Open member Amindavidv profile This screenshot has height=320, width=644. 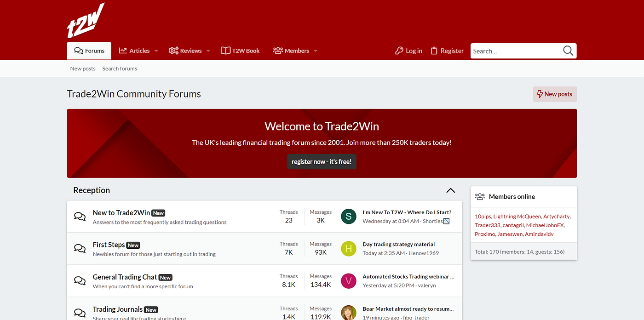pos(539,234)
